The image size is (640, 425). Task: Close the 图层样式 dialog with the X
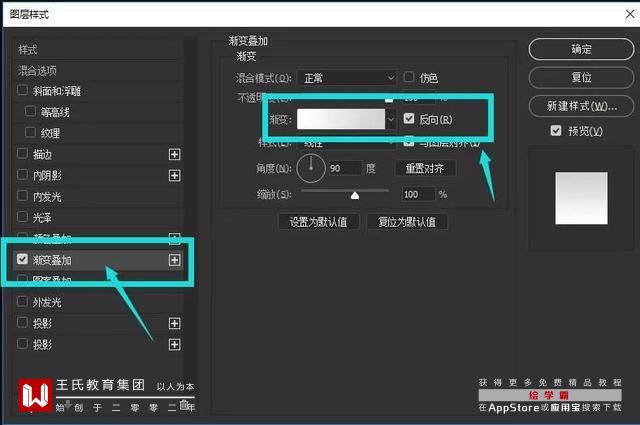point(630,14)
